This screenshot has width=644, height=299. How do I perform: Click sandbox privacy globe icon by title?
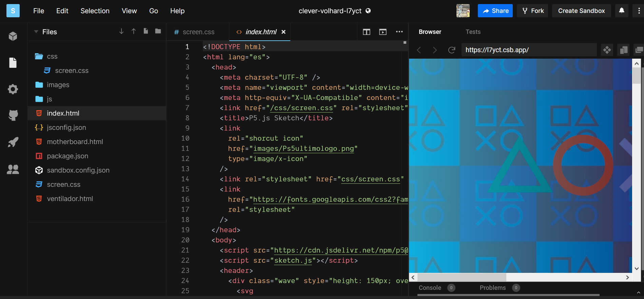pyautogui.click(x=368, y=11)
